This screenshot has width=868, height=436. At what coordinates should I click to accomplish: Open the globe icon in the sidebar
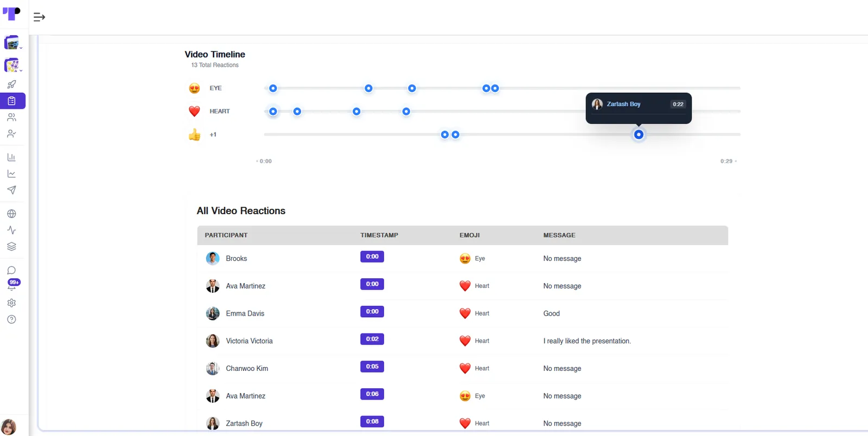point(11,214)
